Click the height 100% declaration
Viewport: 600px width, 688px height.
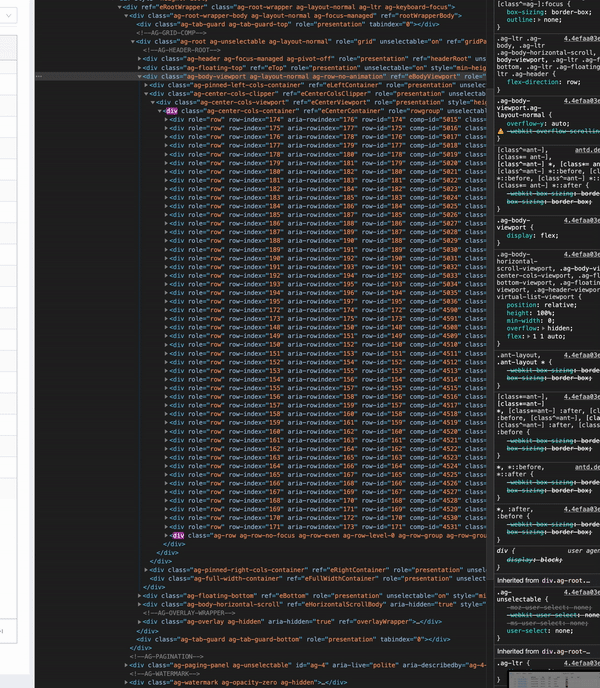(x=531, y=313)
